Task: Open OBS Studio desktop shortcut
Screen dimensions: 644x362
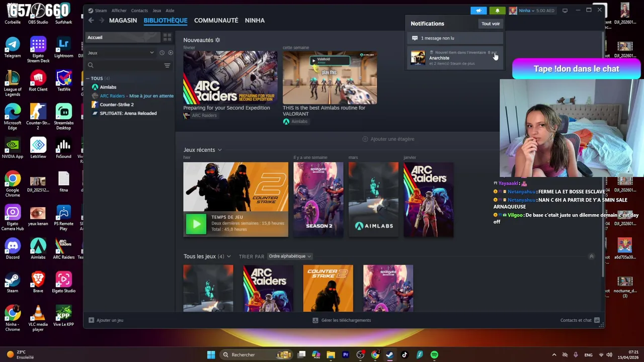Action: pos(38,14)
